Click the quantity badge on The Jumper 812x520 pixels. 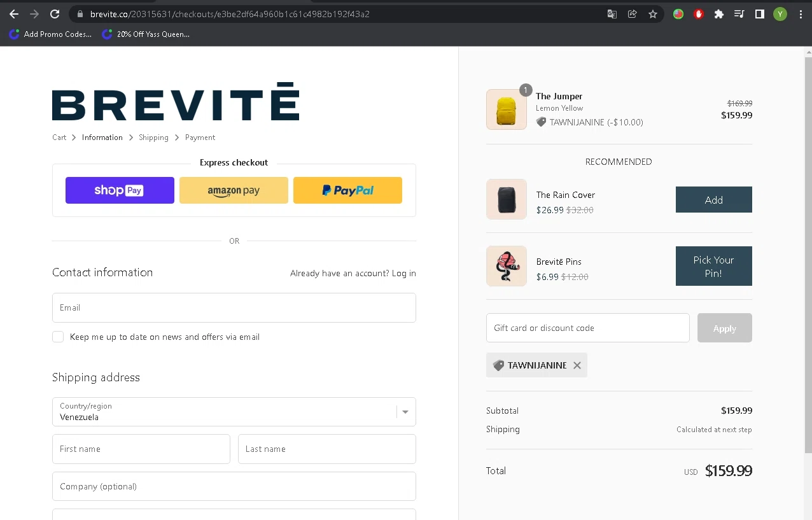(x=526, y=90)
